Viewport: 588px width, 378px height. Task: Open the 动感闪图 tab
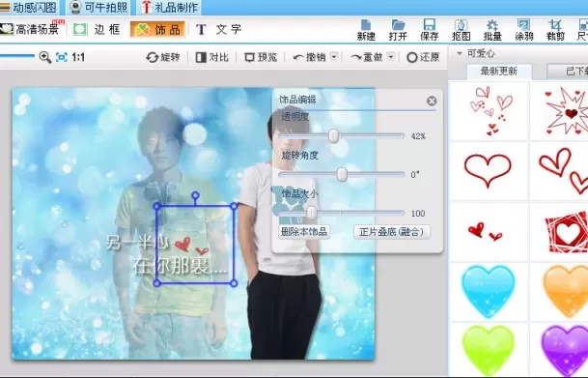click(x=29, y=7)
